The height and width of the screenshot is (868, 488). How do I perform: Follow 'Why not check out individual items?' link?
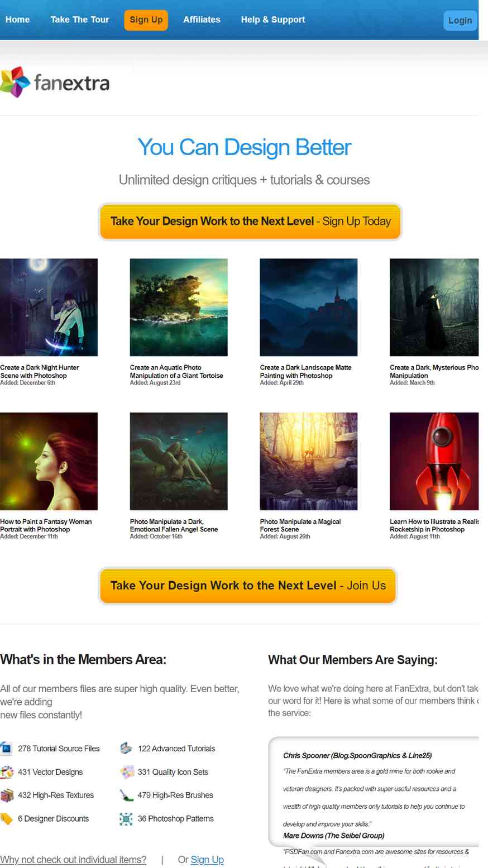(73, 860)
